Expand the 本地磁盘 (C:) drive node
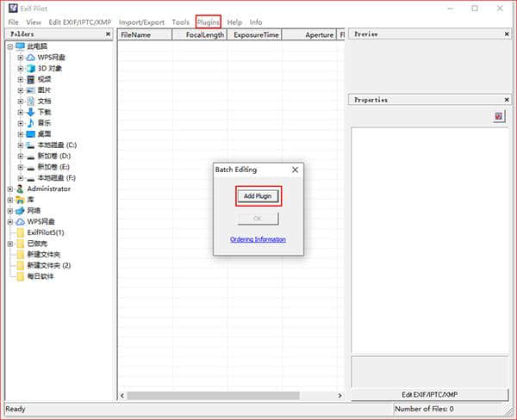517x420 pixels. pyautogui.click(x=20, y=145)
